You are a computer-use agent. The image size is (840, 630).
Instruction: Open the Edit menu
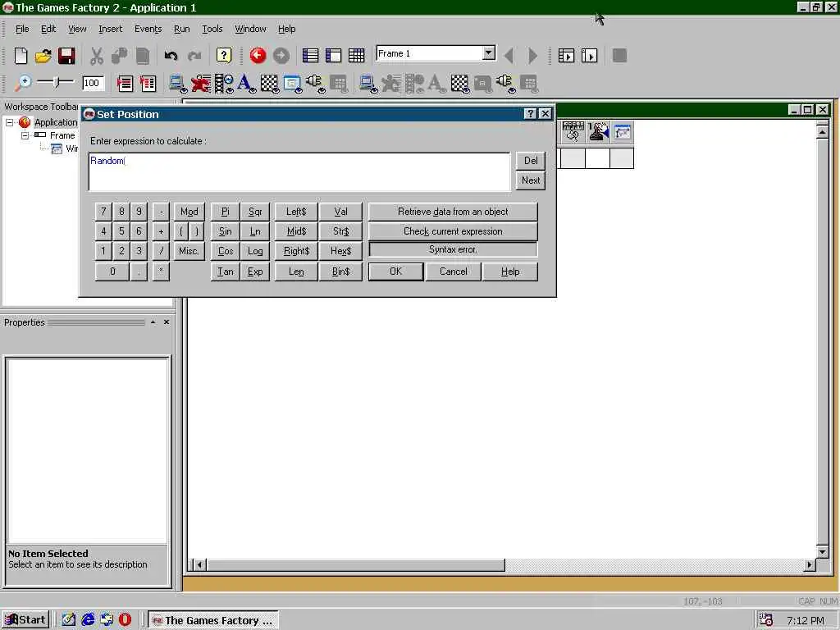pos(48,29)
